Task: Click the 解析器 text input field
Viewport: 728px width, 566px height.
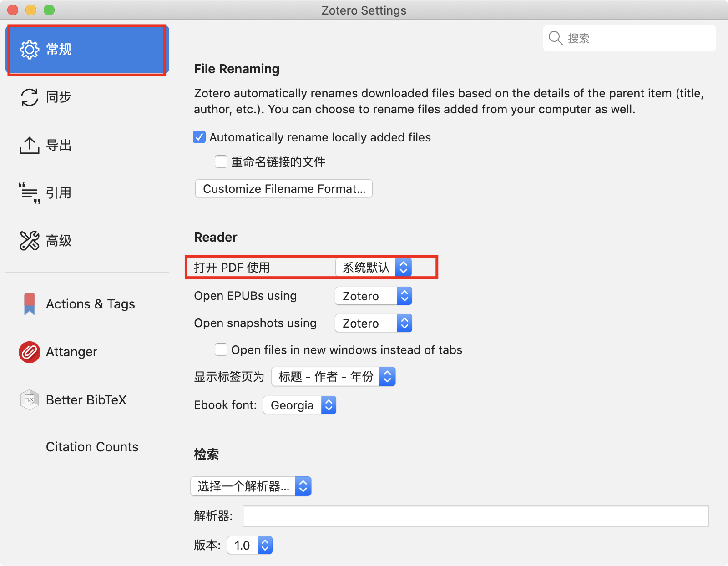Action: [x=475, y=516]
